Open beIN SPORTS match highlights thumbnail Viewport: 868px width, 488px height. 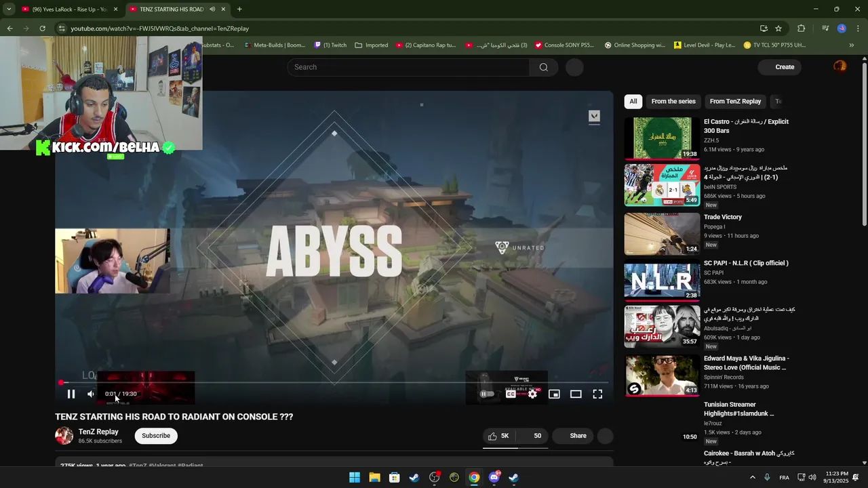[x=662, y=184]
